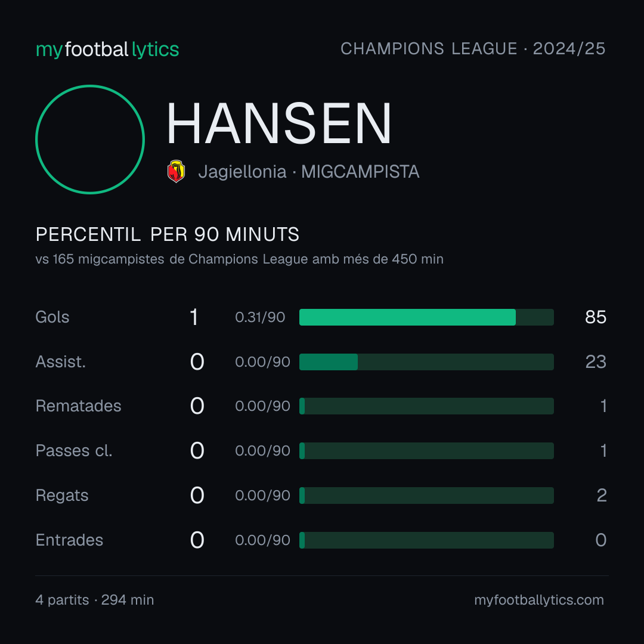Click the Entrades row label
This screenshot has width=644, height=644.
(x=69, y=540)
